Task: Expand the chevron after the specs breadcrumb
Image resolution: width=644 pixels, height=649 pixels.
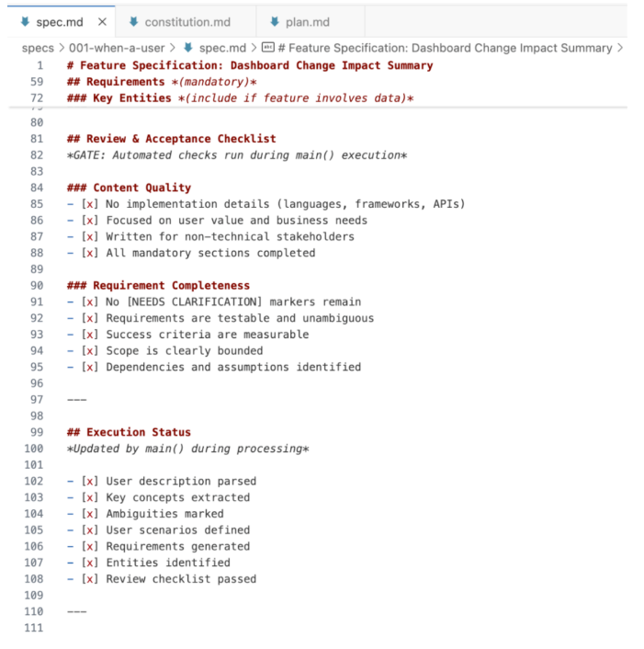Action: [62, 48]
